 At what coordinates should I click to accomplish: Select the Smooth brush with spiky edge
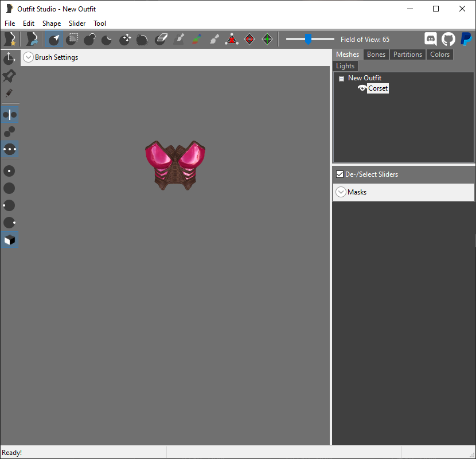click(x=142, y=39)
